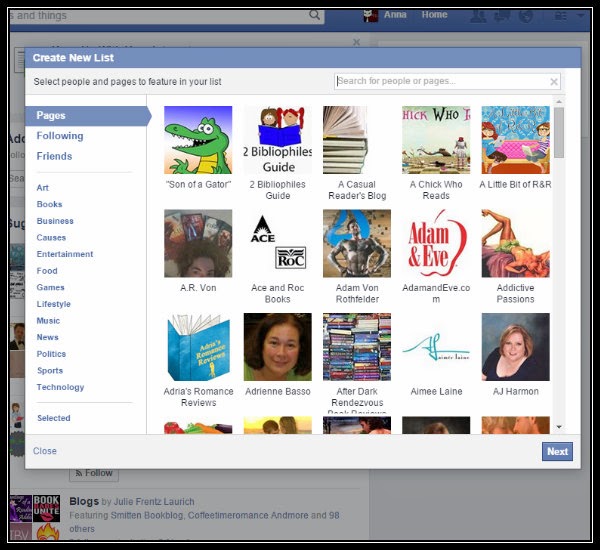This screenshot has height=550, width=600.
Task: Open Julie Frentz Laurich's profile link
Action: pos(154,501)
